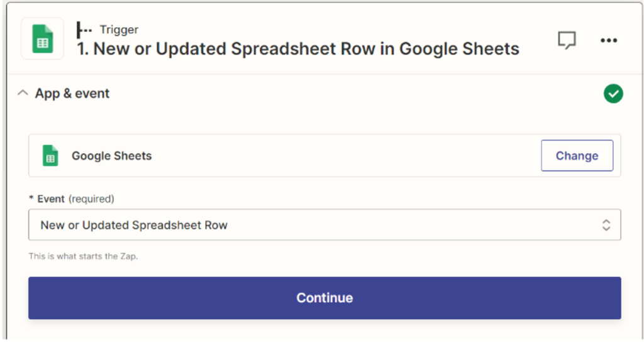Click the (required) text beside Event
The image size is (644, 343).
click(91, 199)
